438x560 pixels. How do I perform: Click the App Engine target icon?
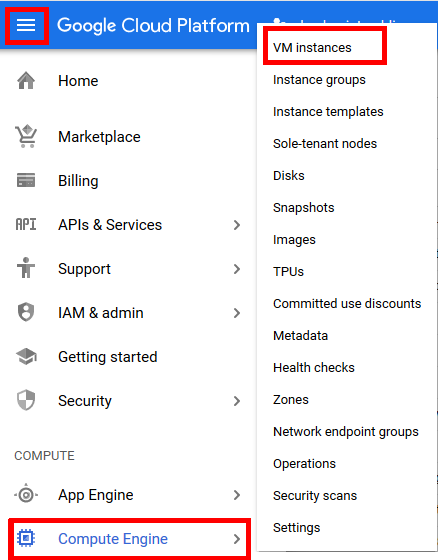point(26,495)
